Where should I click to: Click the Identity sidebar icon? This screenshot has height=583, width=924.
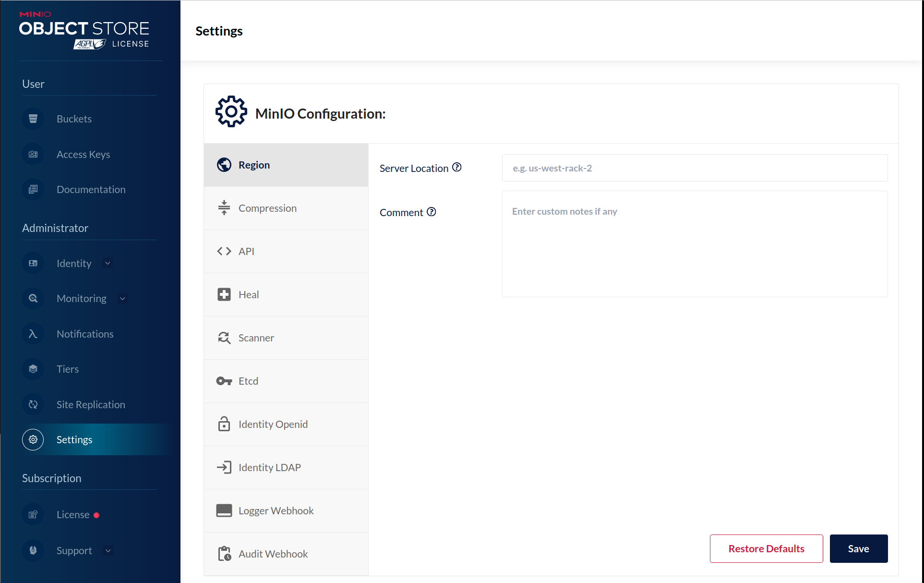[x=33, y=263]
